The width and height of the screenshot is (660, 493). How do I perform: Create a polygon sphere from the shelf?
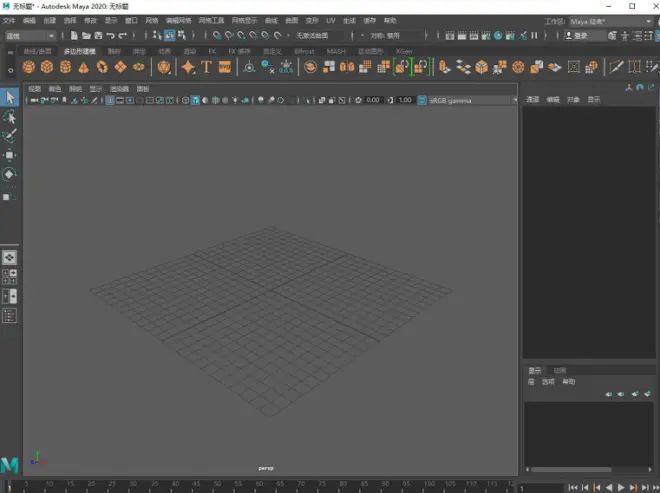pos(30,67)
